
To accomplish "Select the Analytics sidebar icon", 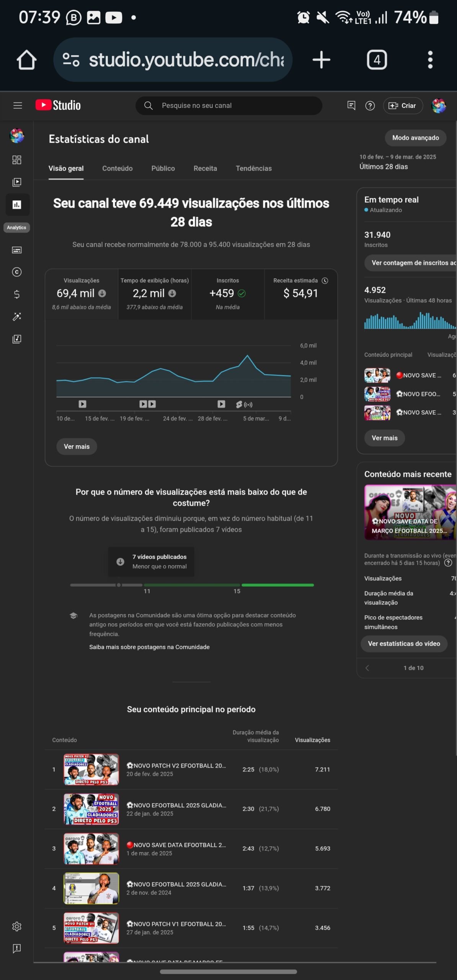I will click(x=17, y=205).
